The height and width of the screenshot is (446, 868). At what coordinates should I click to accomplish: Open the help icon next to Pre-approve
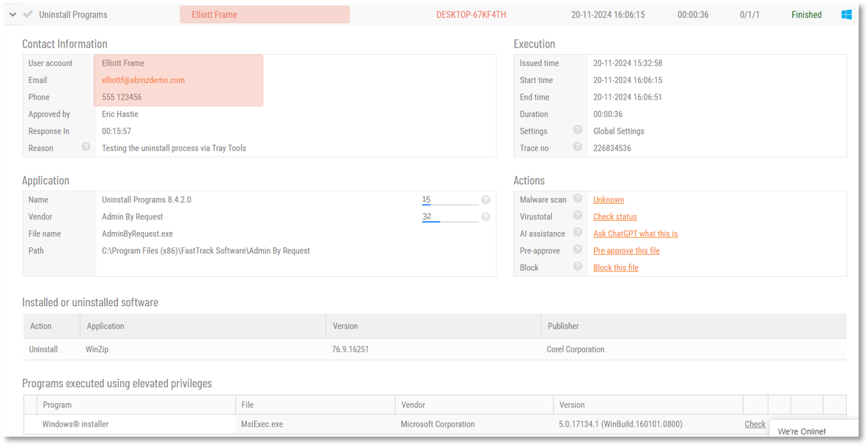coord(577,249)
